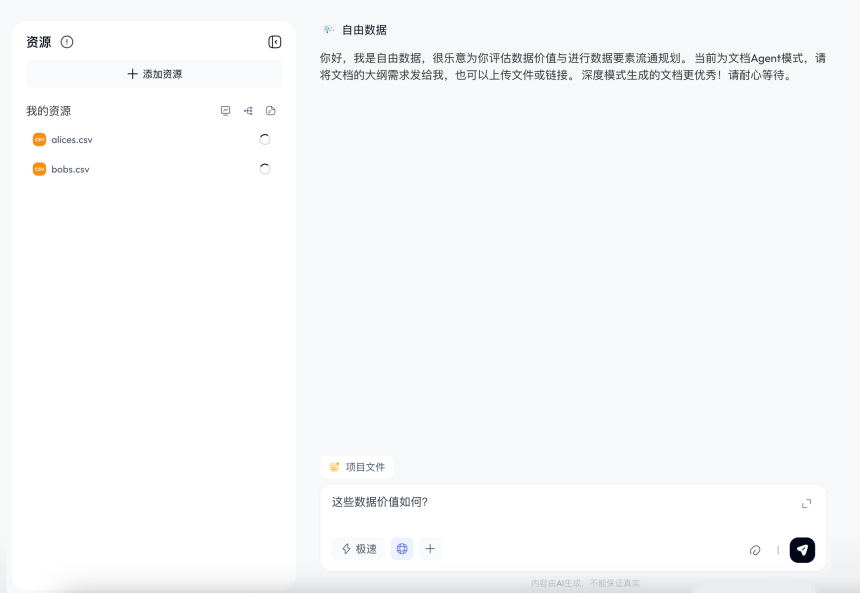Click the alices.csv CSV file icon
860x593 pixels.
point(39,140)
